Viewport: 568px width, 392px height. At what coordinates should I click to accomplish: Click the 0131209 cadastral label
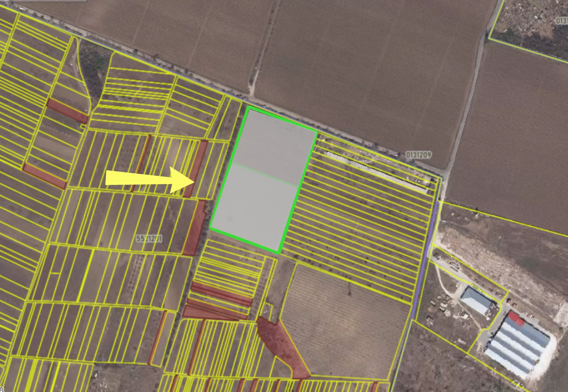pyautogui.click(x=418, y=155)
